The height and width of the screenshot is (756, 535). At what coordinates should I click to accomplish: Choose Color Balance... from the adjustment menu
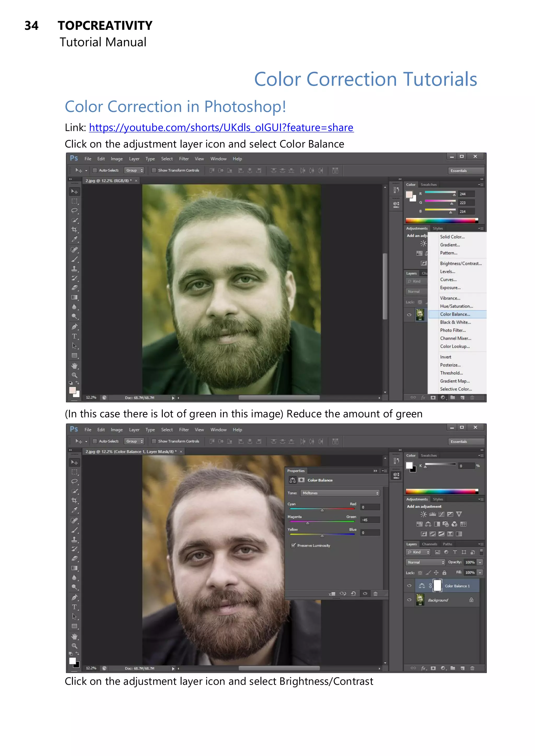[x=457, y=314]
